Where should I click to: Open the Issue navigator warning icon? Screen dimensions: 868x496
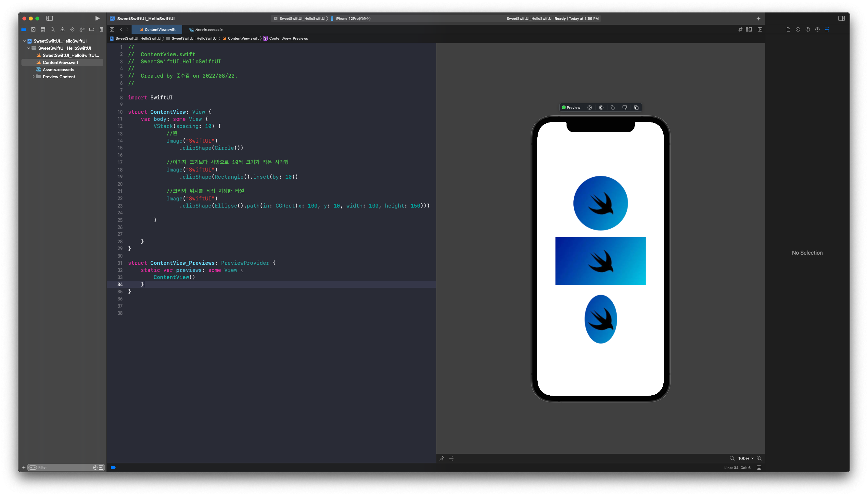pyautogui.click(x=62, y=30)
